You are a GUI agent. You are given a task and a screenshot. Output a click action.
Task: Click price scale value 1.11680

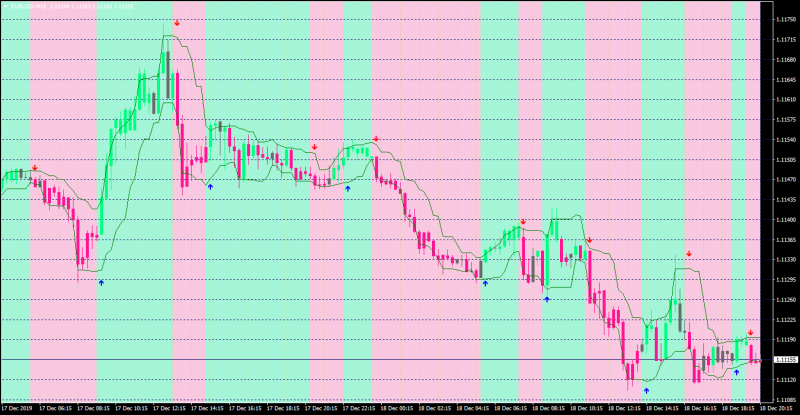point(786,60)
